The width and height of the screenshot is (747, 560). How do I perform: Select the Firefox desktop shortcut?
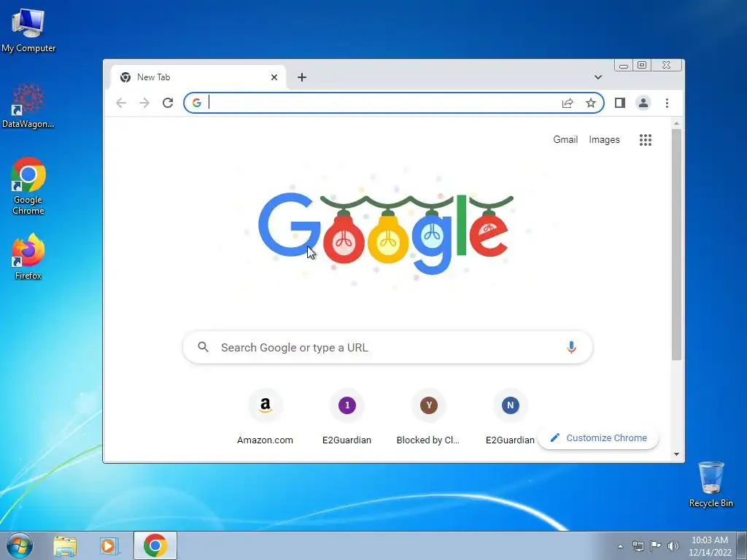[x=28, y=257]
